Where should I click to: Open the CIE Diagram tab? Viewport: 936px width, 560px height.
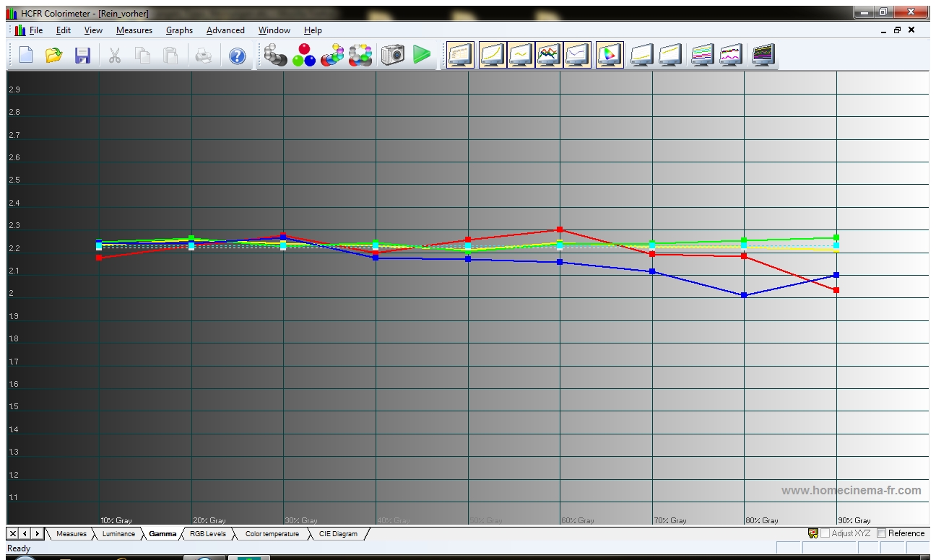click(338, 534)
